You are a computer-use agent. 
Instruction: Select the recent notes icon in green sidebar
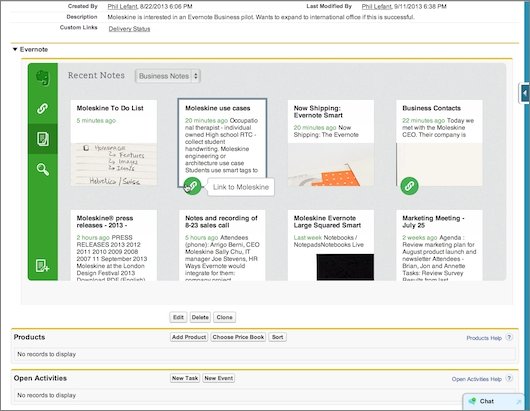click(x=43, y=139)
